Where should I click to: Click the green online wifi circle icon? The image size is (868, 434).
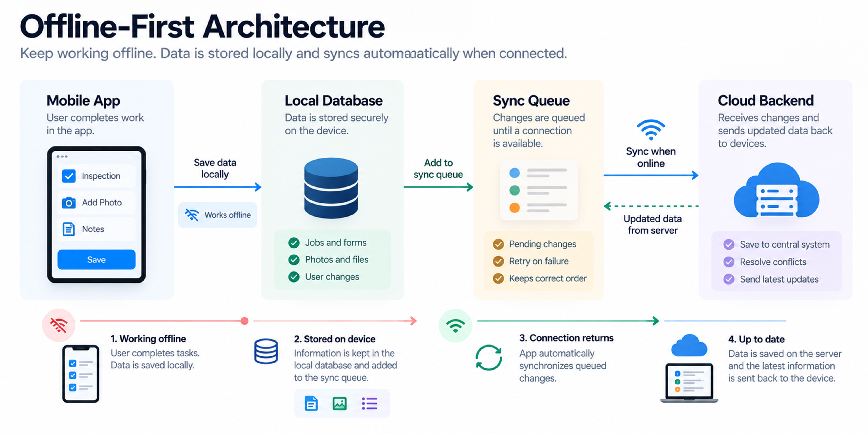coord(455,325)
